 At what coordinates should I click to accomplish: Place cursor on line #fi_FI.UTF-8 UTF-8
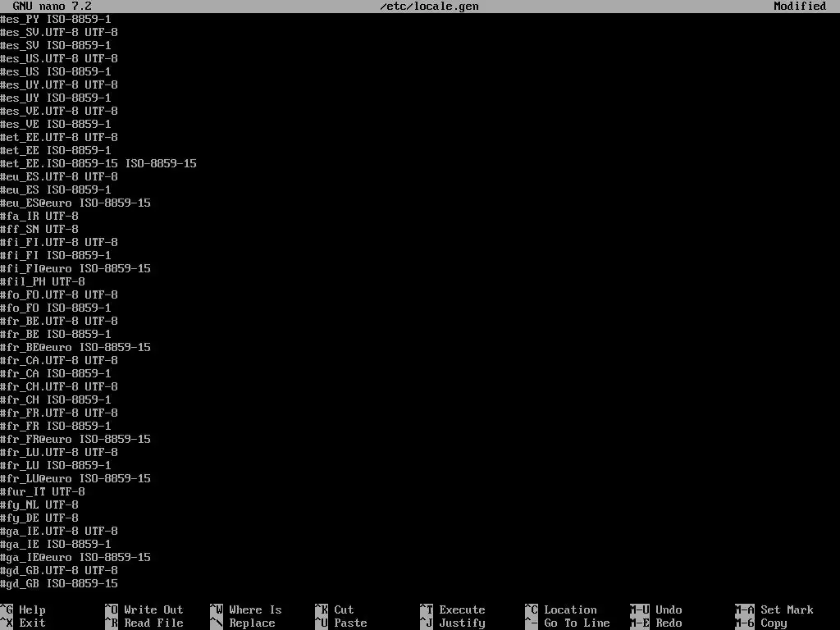tap(59, 242)
